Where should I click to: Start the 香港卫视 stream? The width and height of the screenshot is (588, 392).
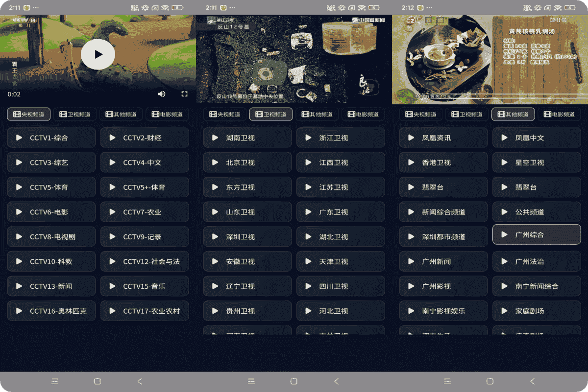click(443, 162)
